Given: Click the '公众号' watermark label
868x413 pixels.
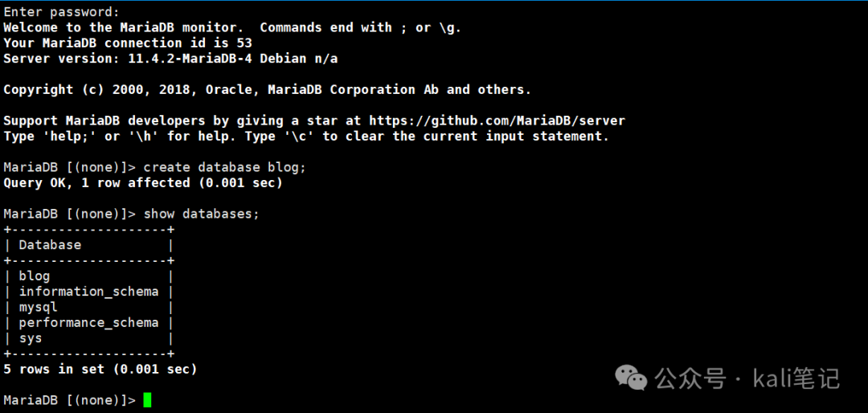Looking at the screenshot, I should 690,378.
